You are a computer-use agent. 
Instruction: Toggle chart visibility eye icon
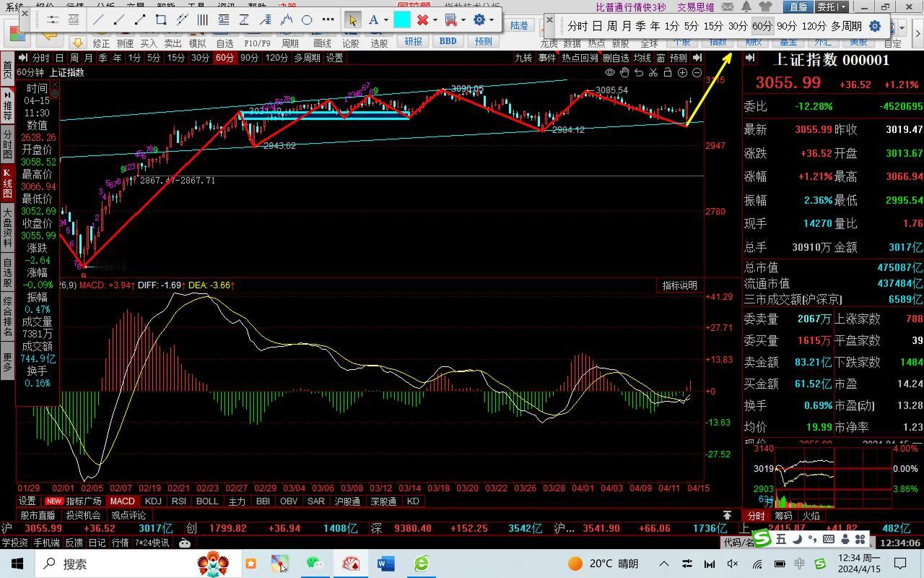point(610,72)
